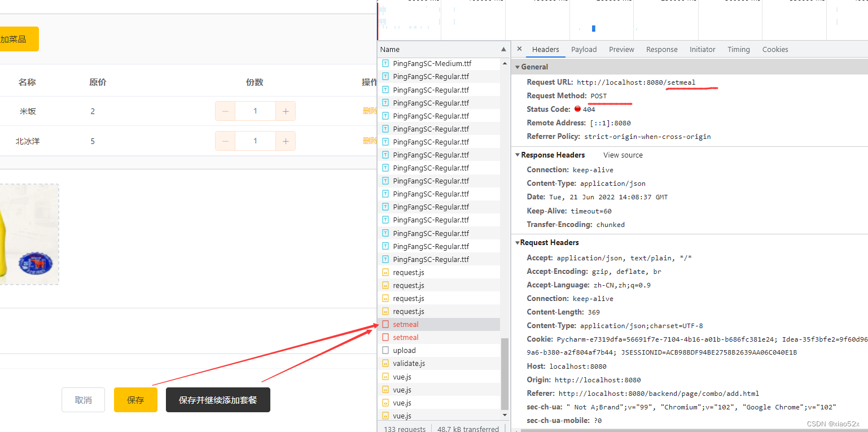Close the request details pane
This screenshot has height=432, width=868.
[519, 49]
